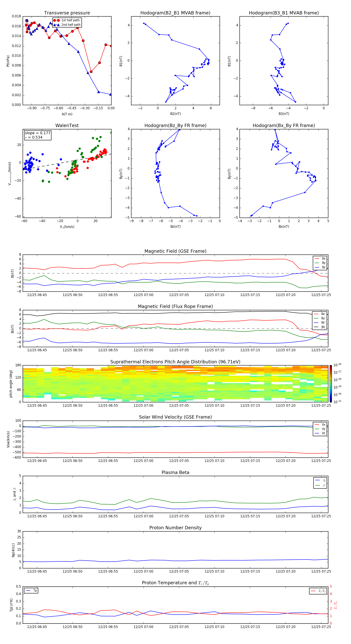Click the 'Magnetic Field (GSE Frame)' title
The height and width of the screenshot is (644, 351).
tap(175, 251)
